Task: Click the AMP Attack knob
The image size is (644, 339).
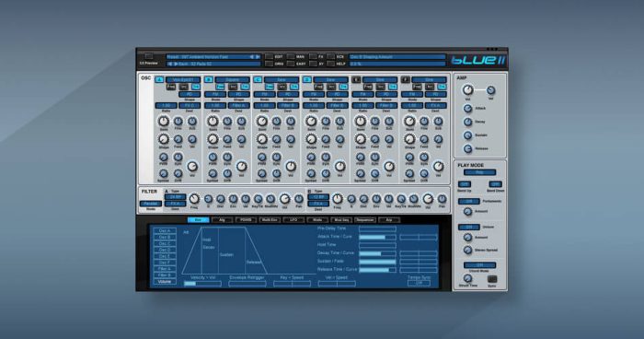Action: (x=467, y=108)
